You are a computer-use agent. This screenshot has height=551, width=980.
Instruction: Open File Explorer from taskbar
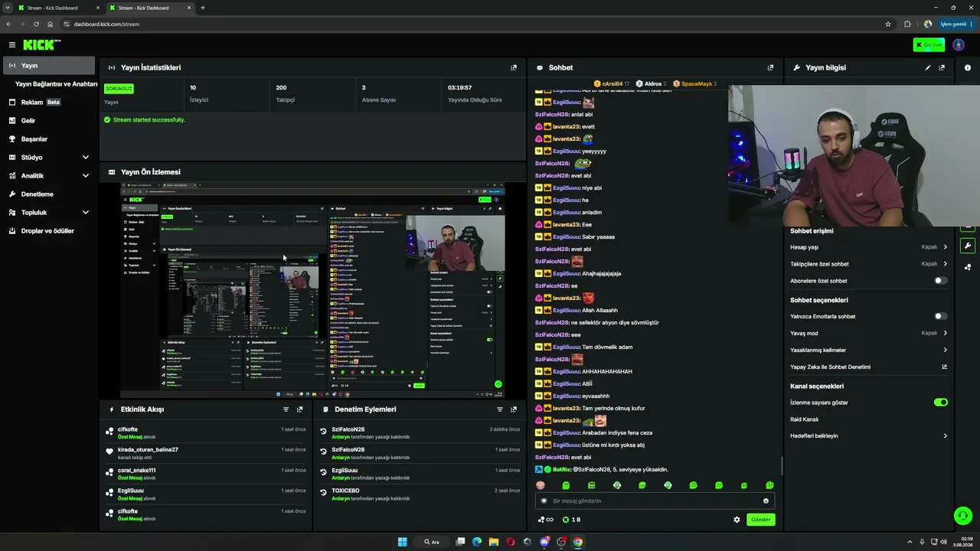[x=494, y=542]
